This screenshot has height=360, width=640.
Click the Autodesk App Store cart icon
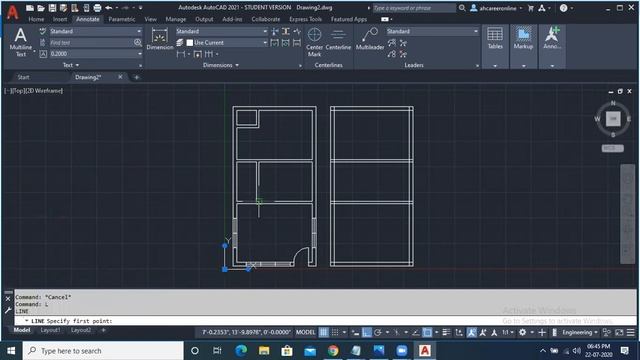tap(531, 8)
